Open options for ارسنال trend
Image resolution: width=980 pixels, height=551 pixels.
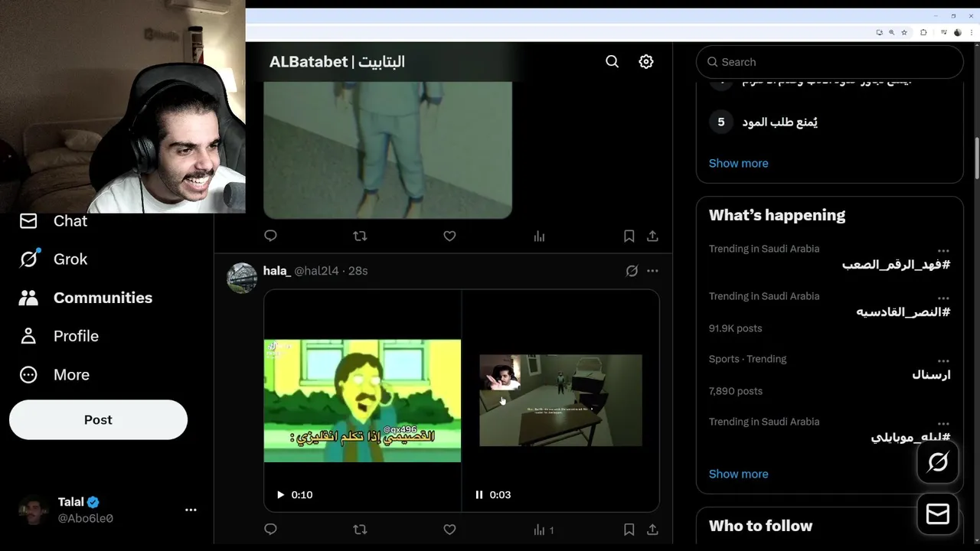(x=943, y=361)
